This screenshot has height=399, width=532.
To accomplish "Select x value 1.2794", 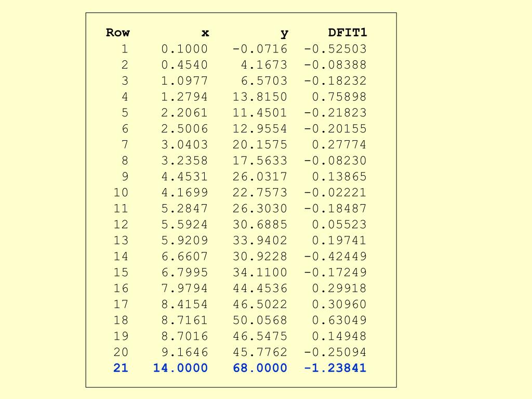I will (184, 97).
